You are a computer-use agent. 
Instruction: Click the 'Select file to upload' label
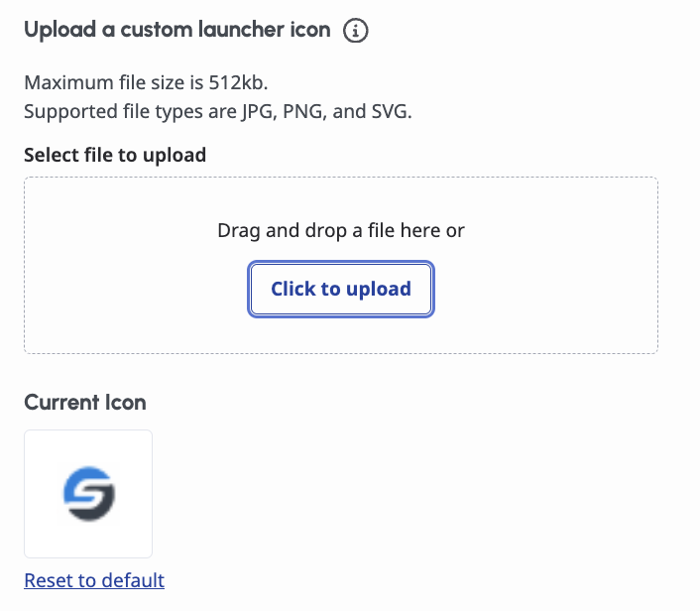[115, 155]
